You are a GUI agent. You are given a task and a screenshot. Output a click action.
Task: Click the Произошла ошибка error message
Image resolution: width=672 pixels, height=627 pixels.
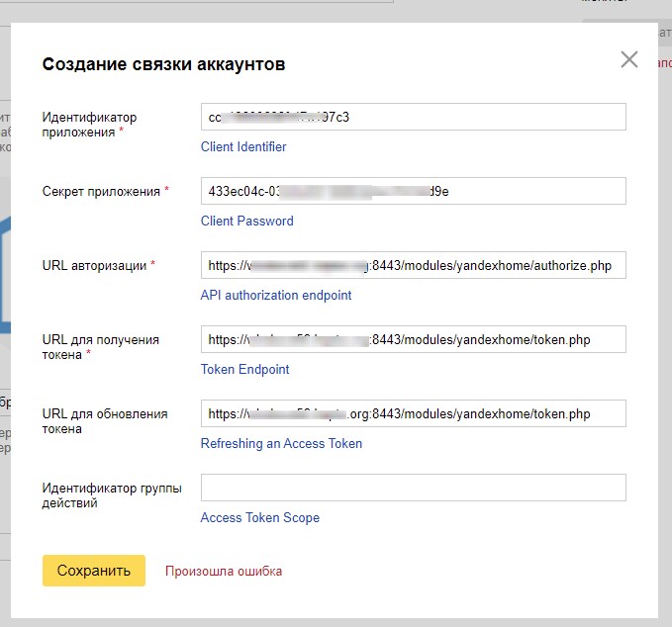tap(224, 571)
